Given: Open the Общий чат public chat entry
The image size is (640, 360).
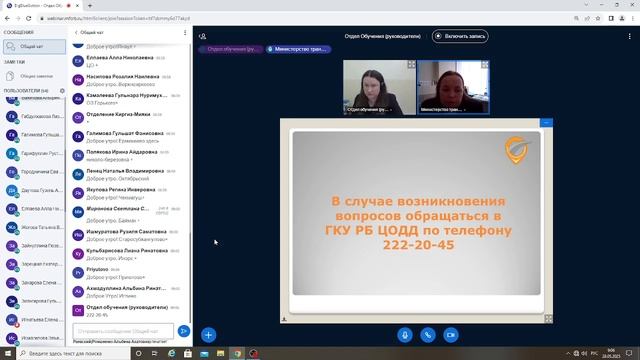Looking at the screenshot, I should point(34,47).
